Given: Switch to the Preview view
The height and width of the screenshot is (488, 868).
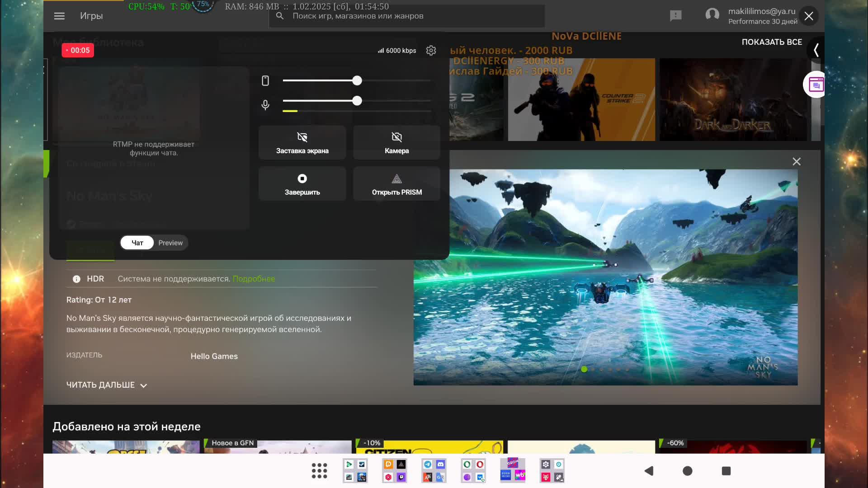Looking at the screenshot, I should [170, 243].
